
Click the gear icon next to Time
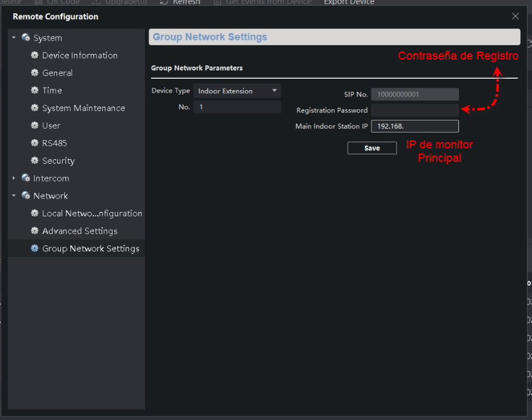[x=35, y=90]
